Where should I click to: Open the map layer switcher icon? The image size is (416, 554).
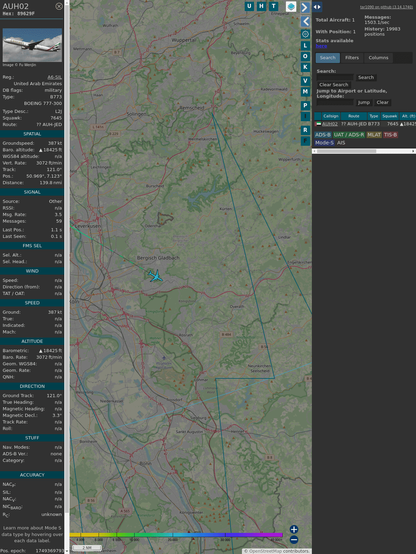(x=291, y=6)
